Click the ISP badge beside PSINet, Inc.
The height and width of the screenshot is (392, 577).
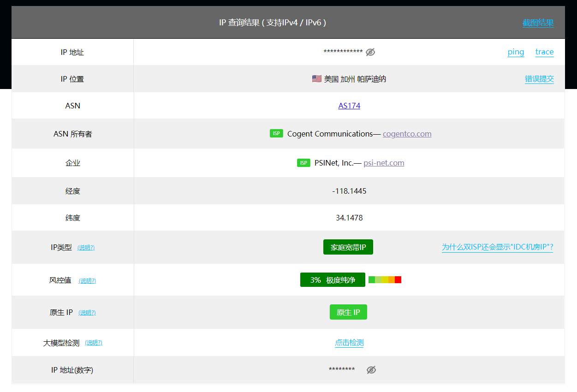(303, 163)
